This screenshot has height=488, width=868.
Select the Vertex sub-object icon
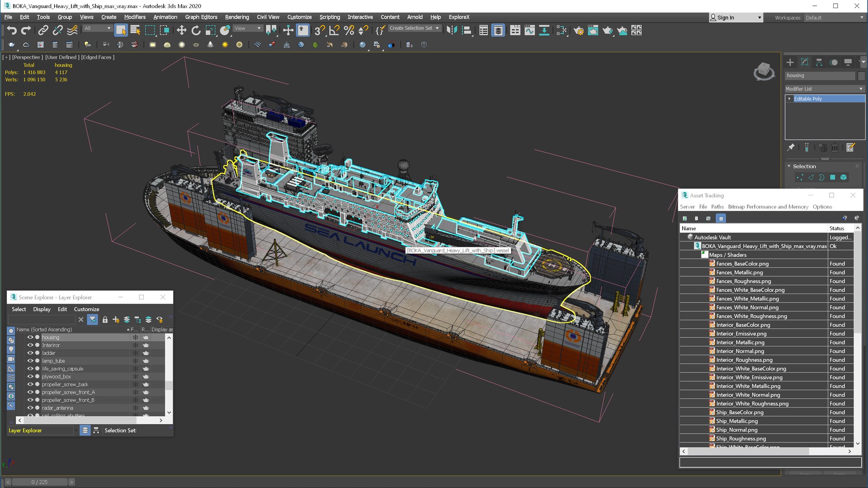800,177
